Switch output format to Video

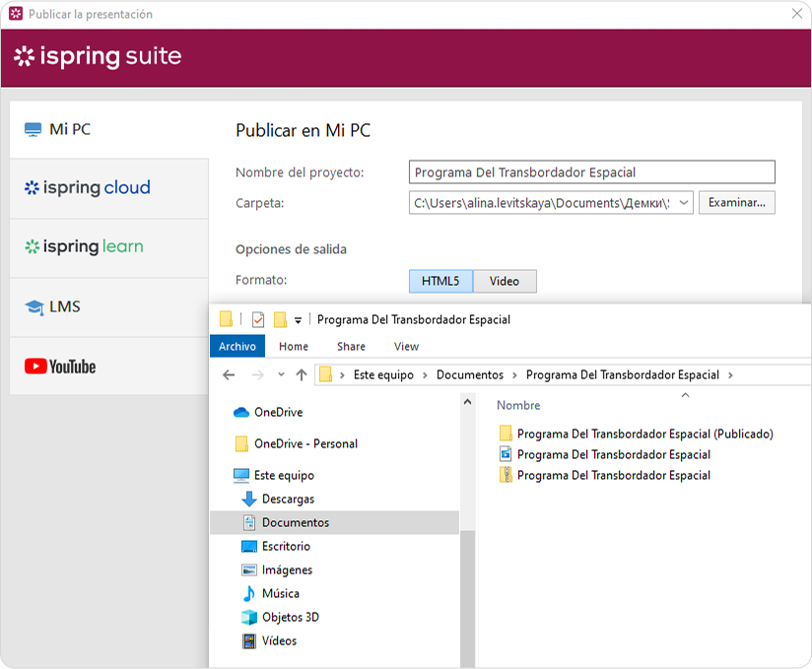[505, 281]
